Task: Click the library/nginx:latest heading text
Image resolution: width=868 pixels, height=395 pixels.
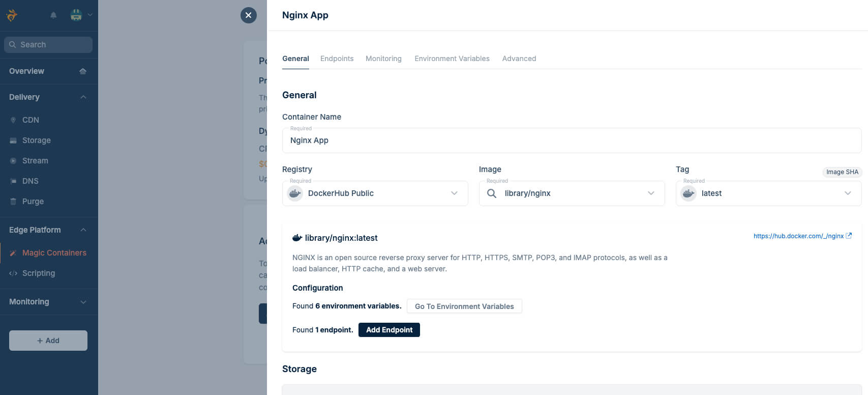Action: click(x=341, y=238)
